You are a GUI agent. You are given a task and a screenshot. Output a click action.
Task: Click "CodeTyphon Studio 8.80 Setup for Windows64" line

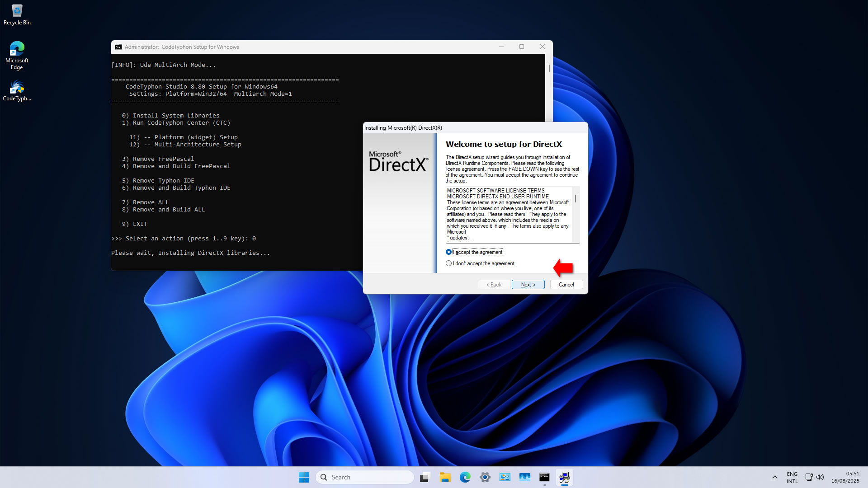pyautogui.click(x=201, y=87)
